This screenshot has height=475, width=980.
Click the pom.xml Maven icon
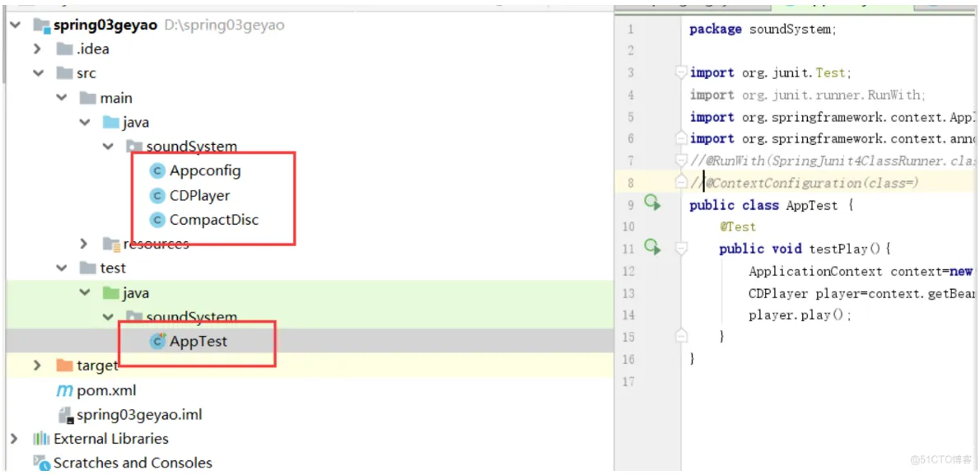click(64, 391)
